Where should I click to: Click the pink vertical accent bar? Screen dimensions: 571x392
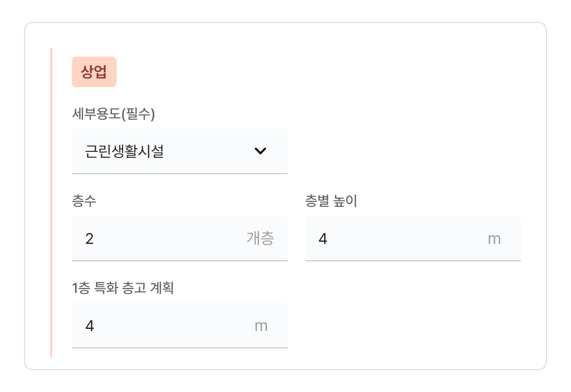[51, 203]
